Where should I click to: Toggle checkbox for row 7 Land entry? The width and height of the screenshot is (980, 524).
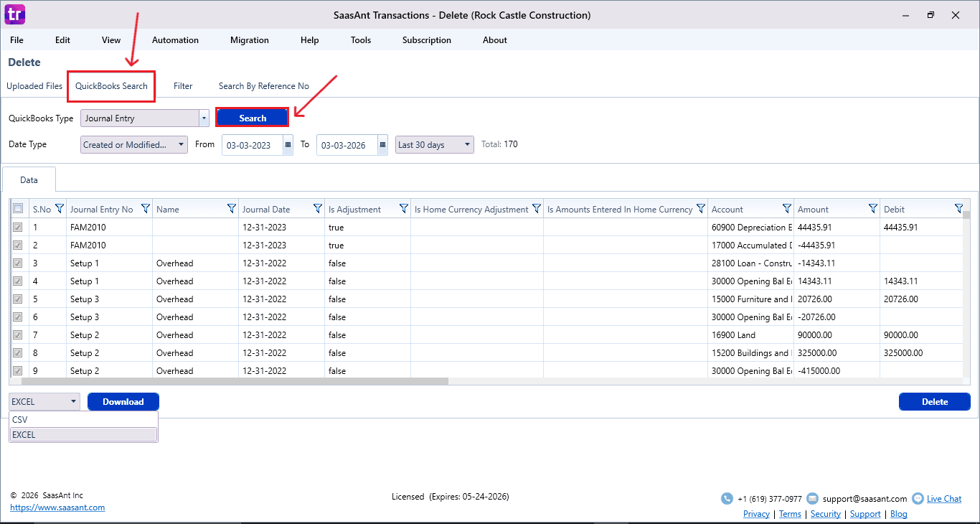pos(18,335)
